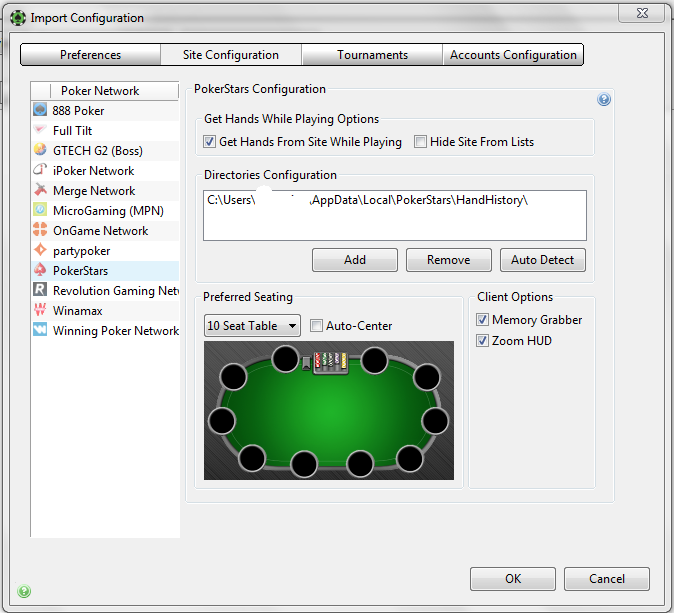Click the OnGame Network icon
The image size is (674, 613).
pos(40,230)
